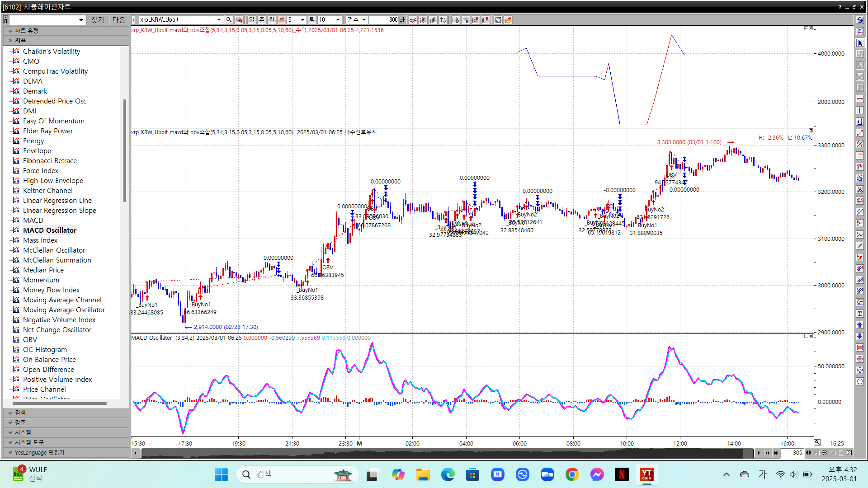The width and height of the screenshot is (868, 488).
Task: Click the '다음' next button
Action: pos(119,20)
